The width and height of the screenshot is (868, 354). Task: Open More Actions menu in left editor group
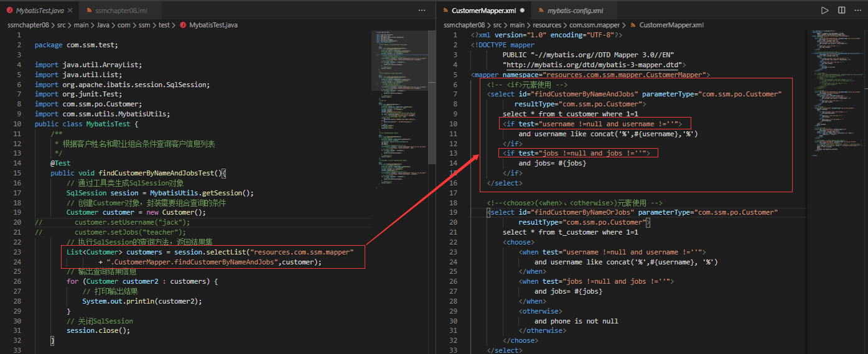(x=422, y=11)
